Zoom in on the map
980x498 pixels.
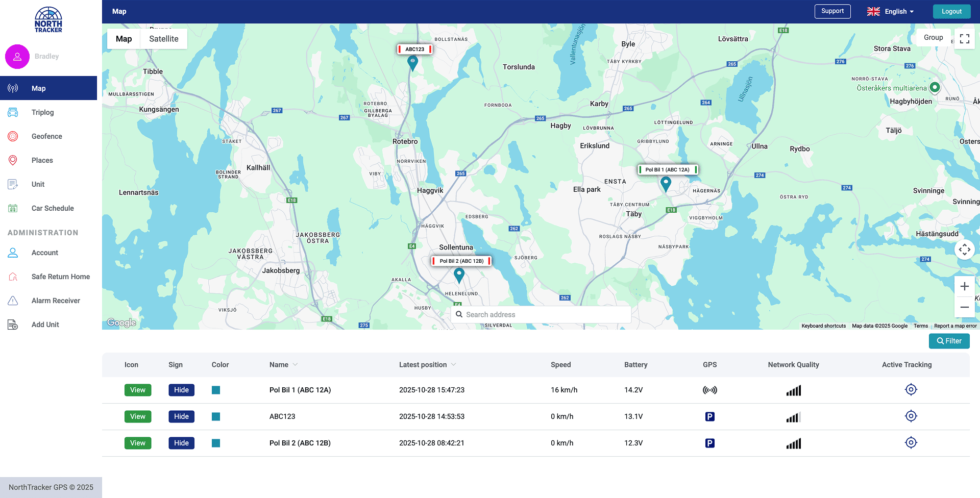pyautogui.click(x=964, y=286)
